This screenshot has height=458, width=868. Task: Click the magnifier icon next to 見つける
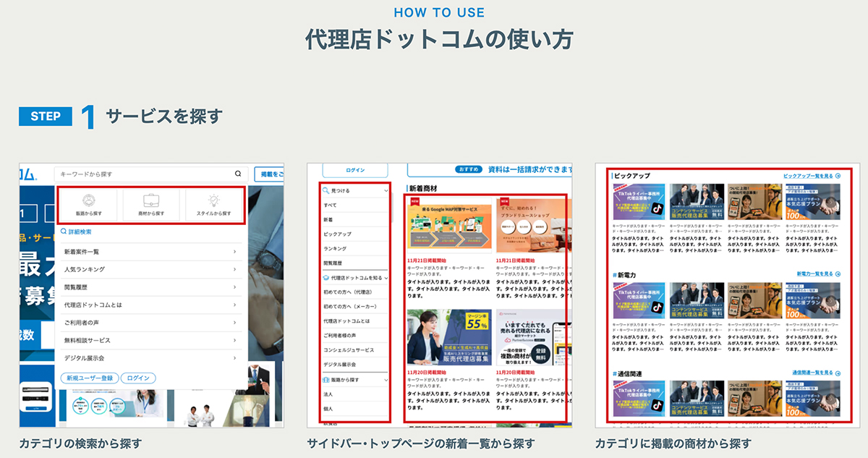click(x=326, y=191)
